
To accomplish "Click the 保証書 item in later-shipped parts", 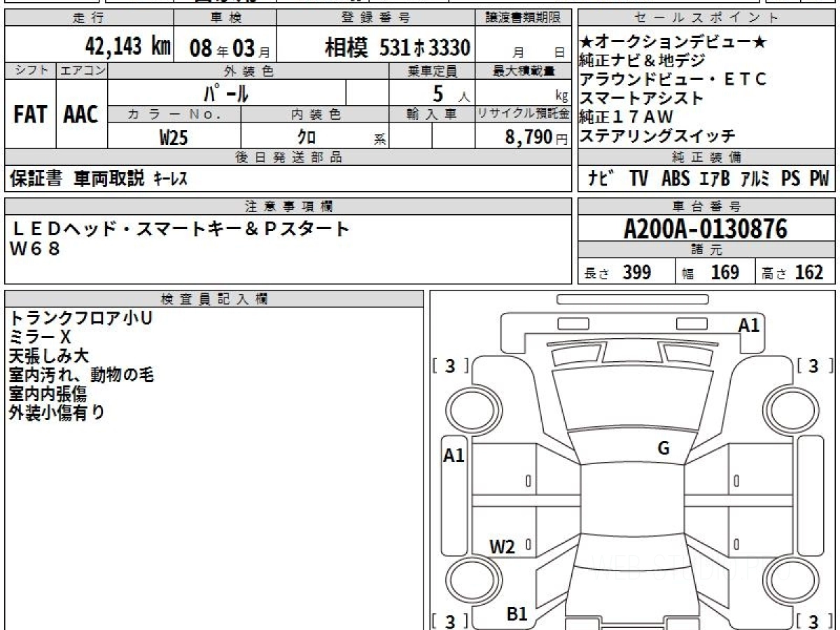I will 36,179.
